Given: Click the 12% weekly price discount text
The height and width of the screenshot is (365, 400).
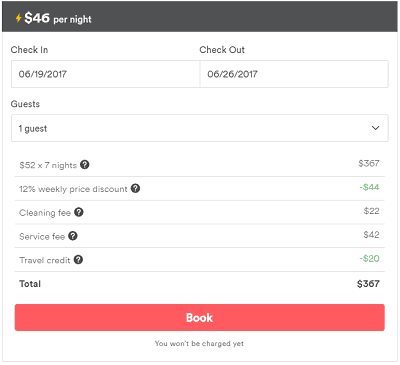Looking at the screenshot, I should 73,189.
